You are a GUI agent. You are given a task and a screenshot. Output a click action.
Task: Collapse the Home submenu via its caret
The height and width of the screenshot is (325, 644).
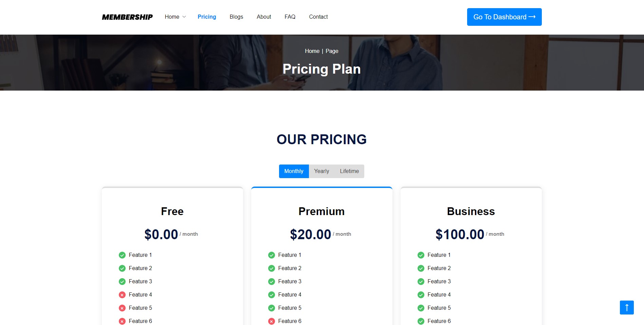tap(184, 17)
